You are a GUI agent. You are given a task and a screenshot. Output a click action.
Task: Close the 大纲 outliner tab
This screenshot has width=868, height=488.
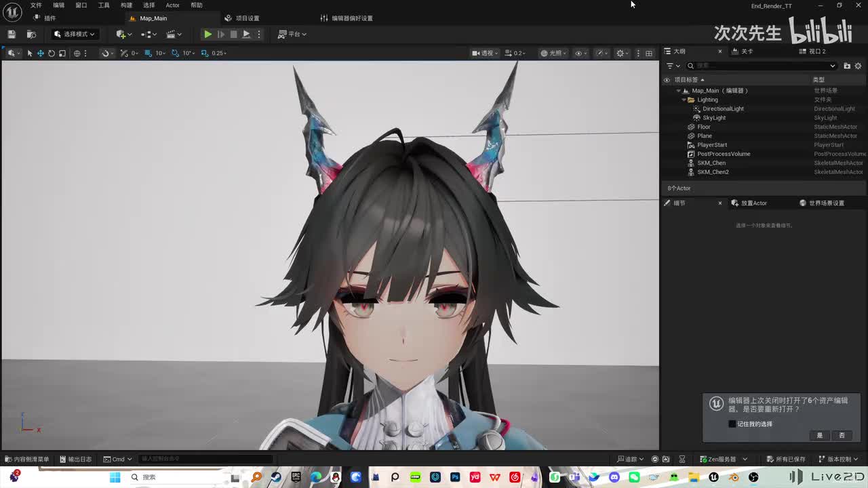pos(720,52)
